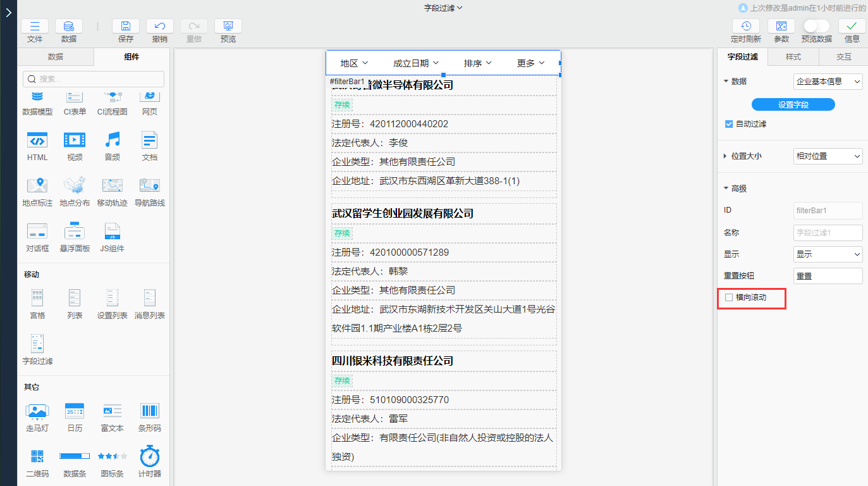Open Preview from the toolbar

click(x=228, y=27)
